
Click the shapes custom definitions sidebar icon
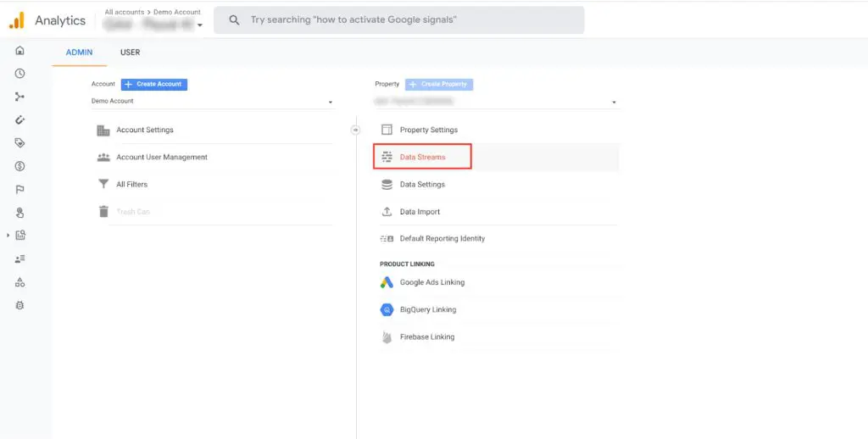click(20, 282)
